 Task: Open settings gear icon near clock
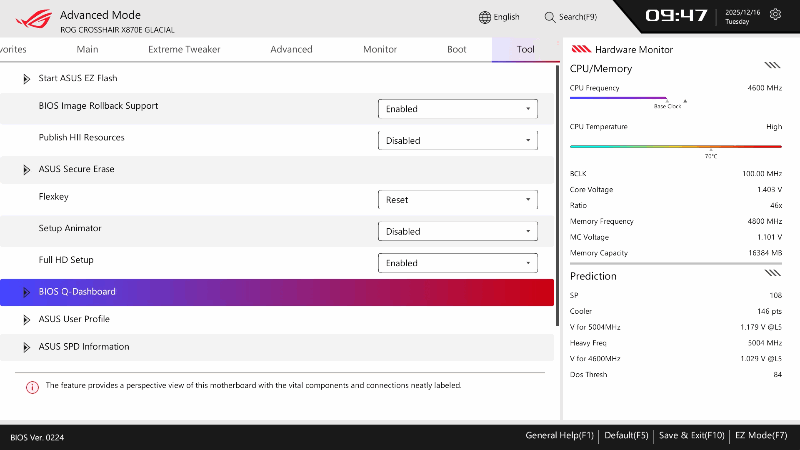point(775,14)
